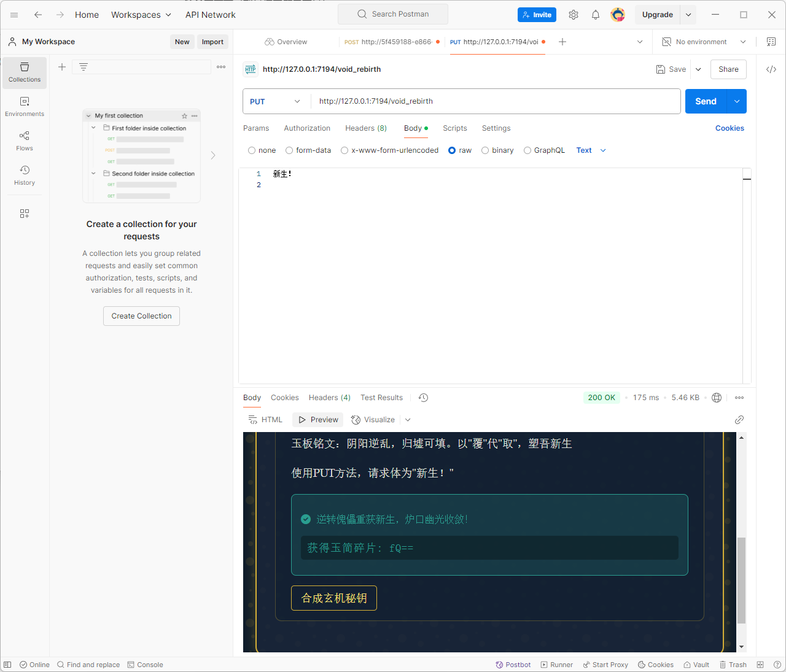The image size is (786, 672).
Task: Click the blue Send button
Action: pyautogui.click(x=706, y=101)
